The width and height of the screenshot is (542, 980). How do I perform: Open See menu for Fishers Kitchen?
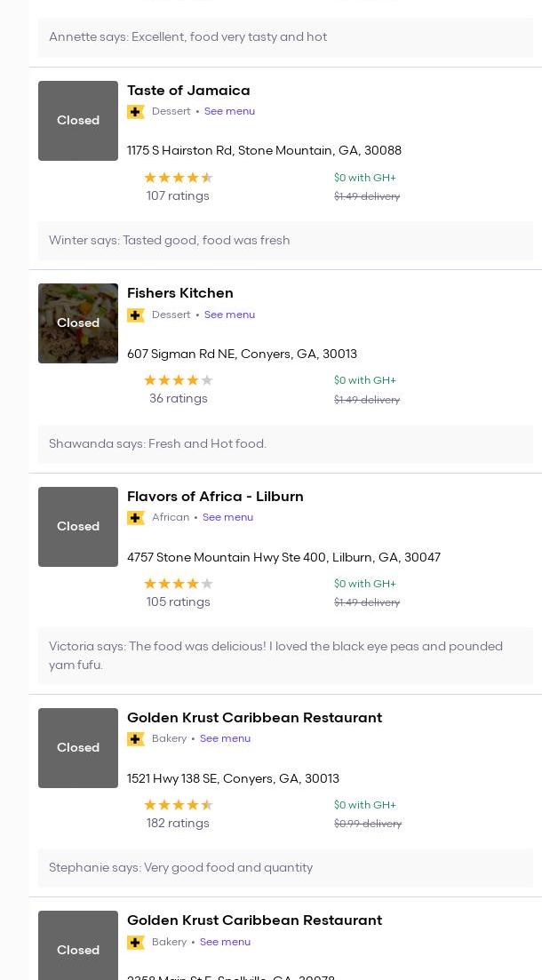(x=229, y=315)
